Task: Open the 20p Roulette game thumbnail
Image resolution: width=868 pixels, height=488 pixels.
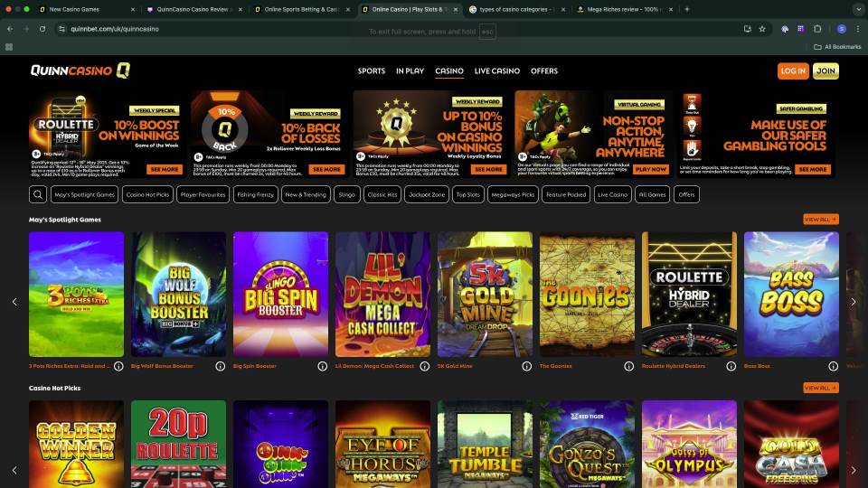Action: pos(178,444)
